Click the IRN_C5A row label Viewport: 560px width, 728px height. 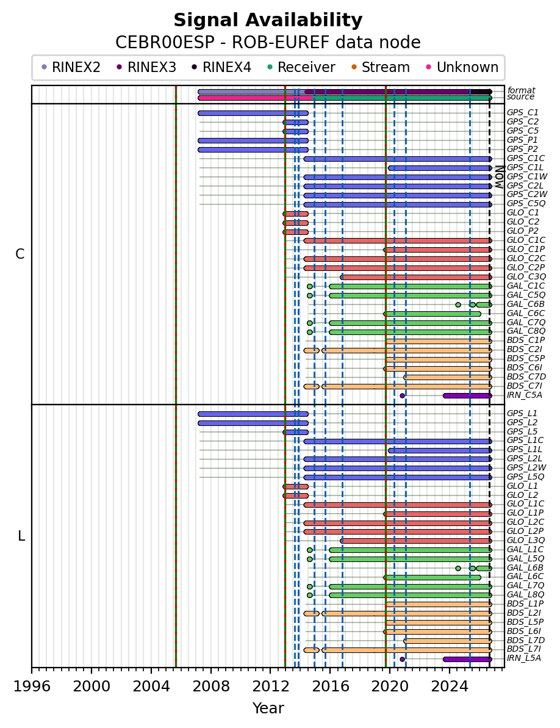tap(524, 395)
